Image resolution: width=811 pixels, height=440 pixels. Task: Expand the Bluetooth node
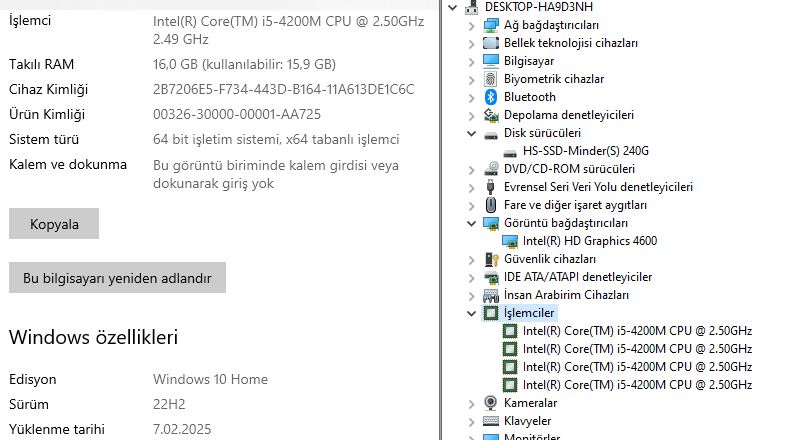pyautogui.click(x=471, y=98)
